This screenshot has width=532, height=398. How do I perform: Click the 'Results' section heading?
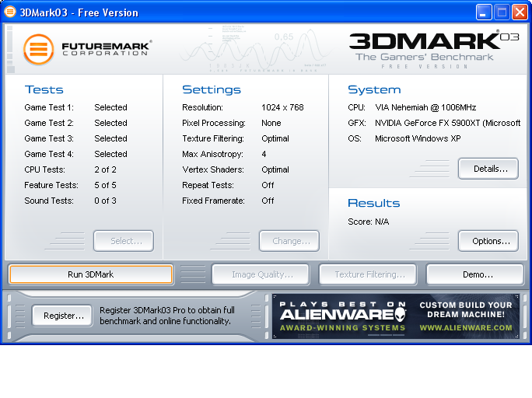tap(374, 203)
